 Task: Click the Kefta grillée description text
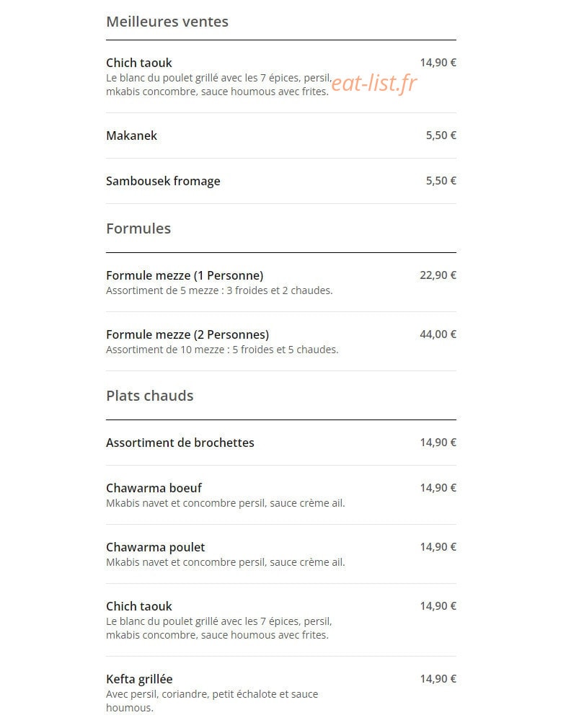[212, 701]
